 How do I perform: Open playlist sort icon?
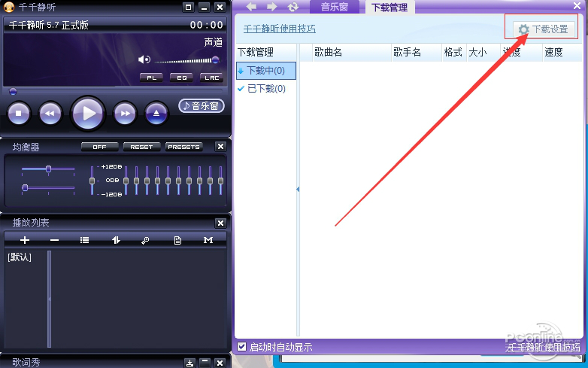pyautogui.click(x=116, y=240)
